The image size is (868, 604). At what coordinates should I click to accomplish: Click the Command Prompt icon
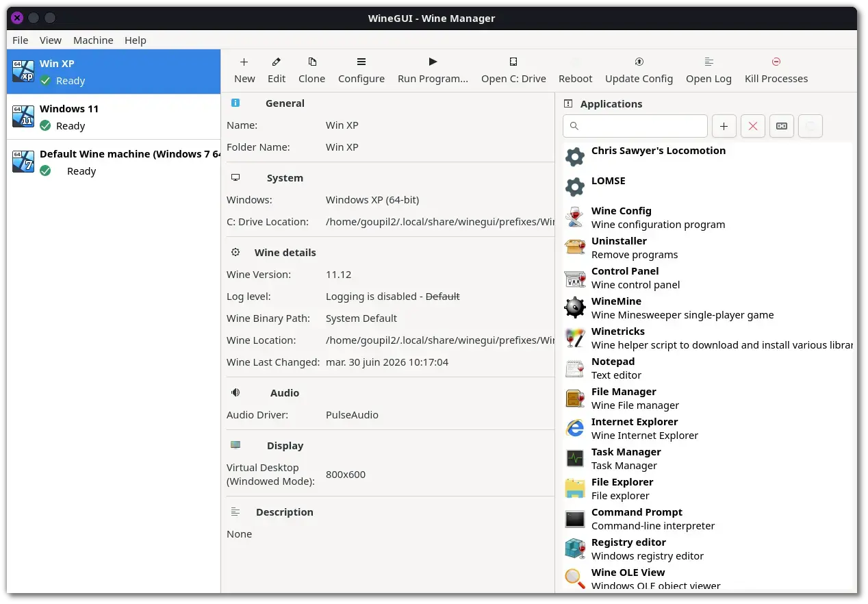click(x=575, y=518)
